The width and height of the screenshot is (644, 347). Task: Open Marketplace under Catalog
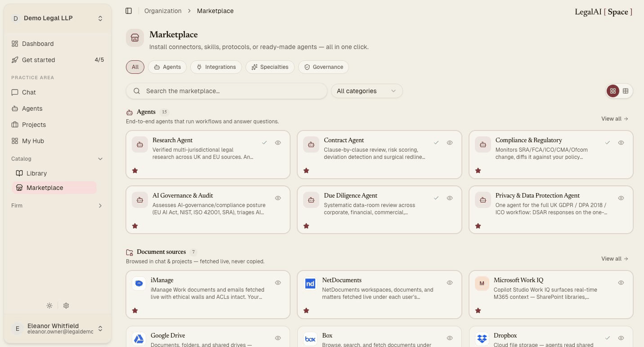coord(54,188)
